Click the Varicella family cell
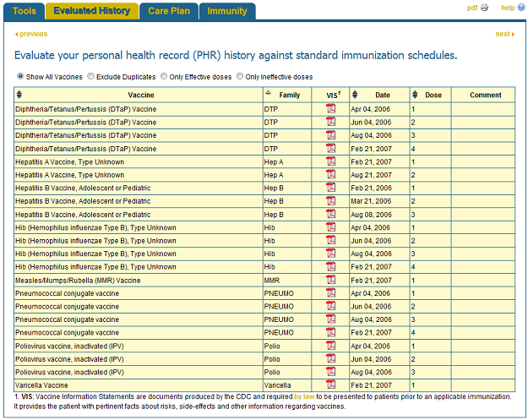Screen dimensions: 528x420 coord(287,385)
